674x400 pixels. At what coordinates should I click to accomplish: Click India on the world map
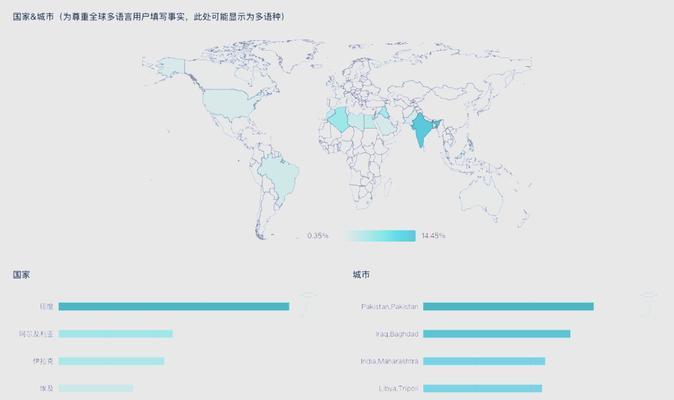(x=422, y=130)
